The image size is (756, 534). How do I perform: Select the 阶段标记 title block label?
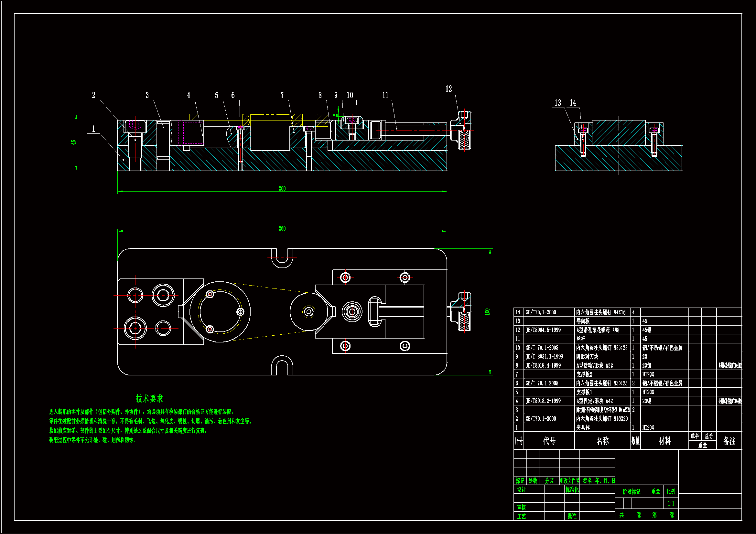pyautogui.click(x=631, y=492)
